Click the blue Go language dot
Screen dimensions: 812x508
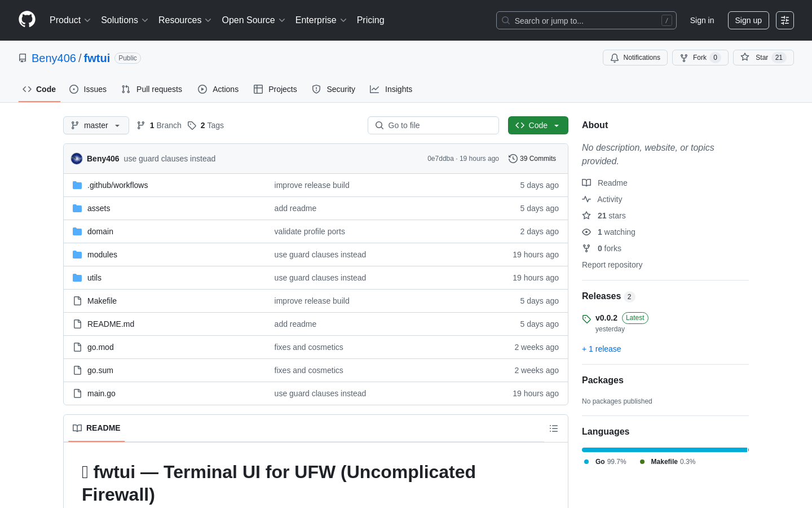click(586, 462)
